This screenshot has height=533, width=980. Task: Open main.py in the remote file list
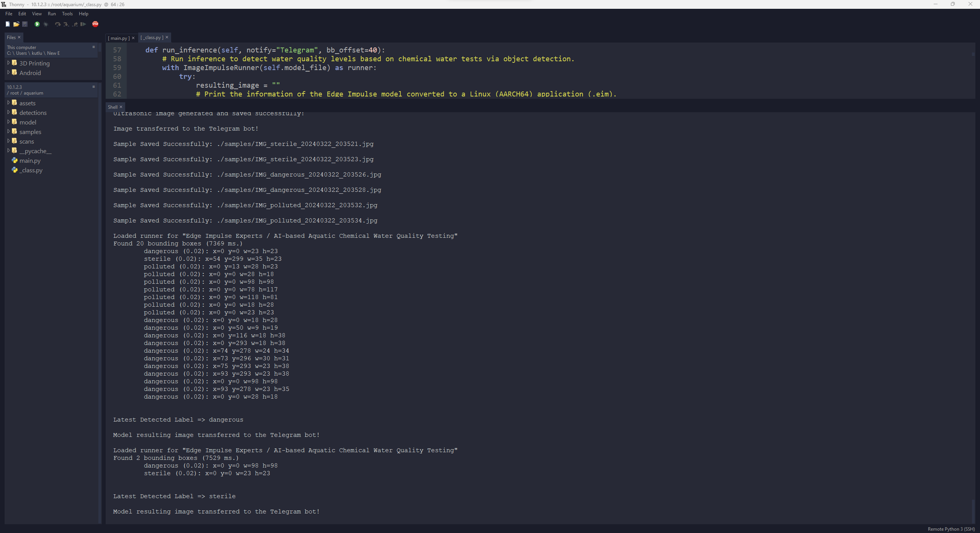click(x=30, y=160)
